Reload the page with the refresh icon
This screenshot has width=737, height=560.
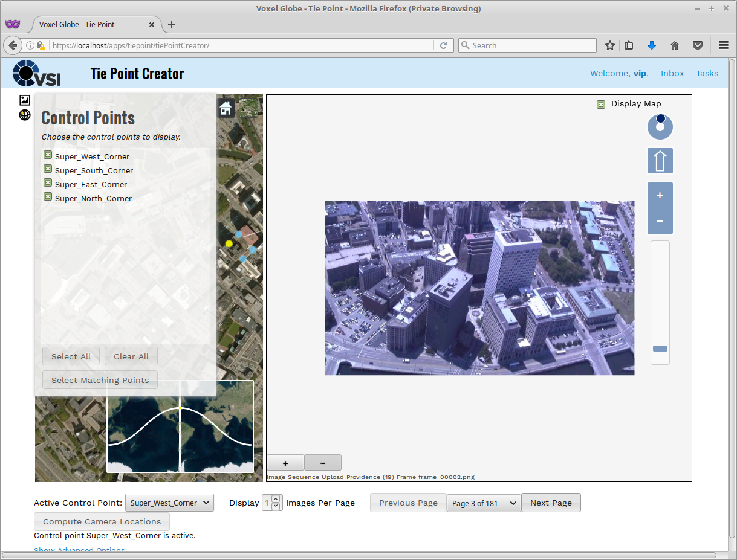click(x=443, y=45)
